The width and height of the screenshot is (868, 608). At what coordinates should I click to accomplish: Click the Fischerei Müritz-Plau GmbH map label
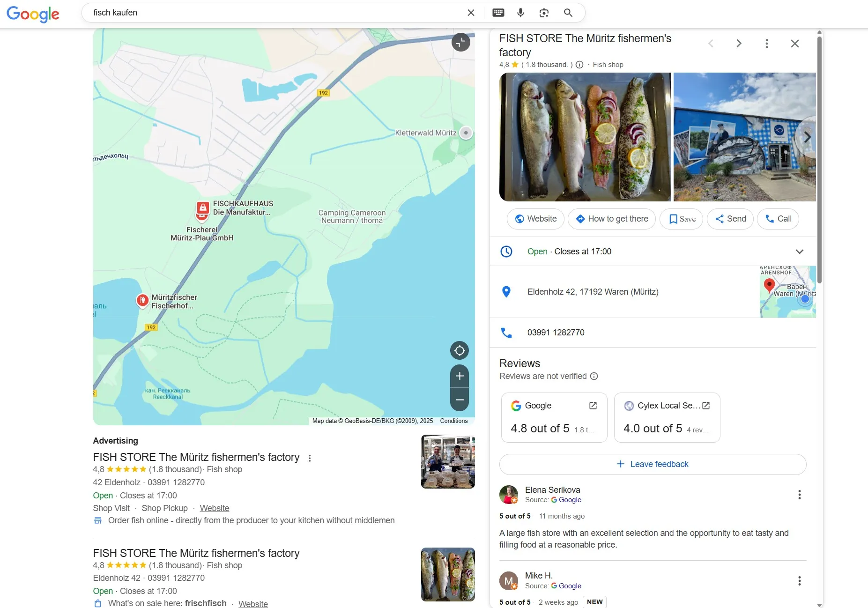click(x=202, y=234)
